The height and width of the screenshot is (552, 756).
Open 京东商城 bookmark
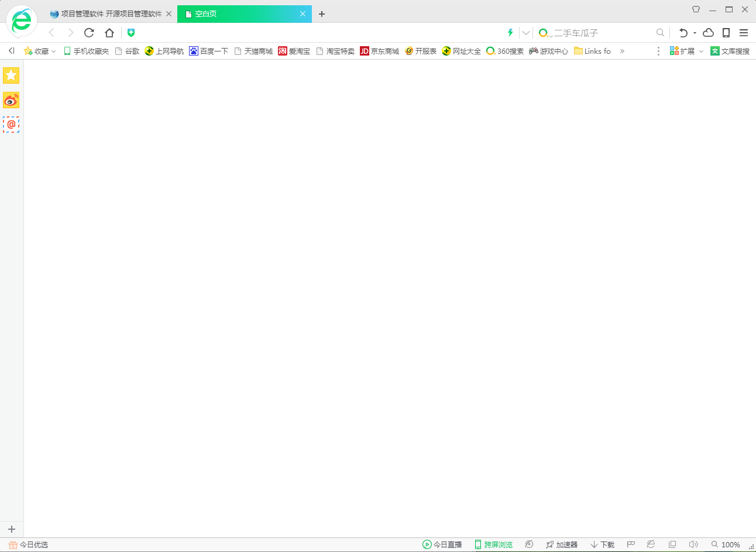pyautogui.click(x=380, y=51)
